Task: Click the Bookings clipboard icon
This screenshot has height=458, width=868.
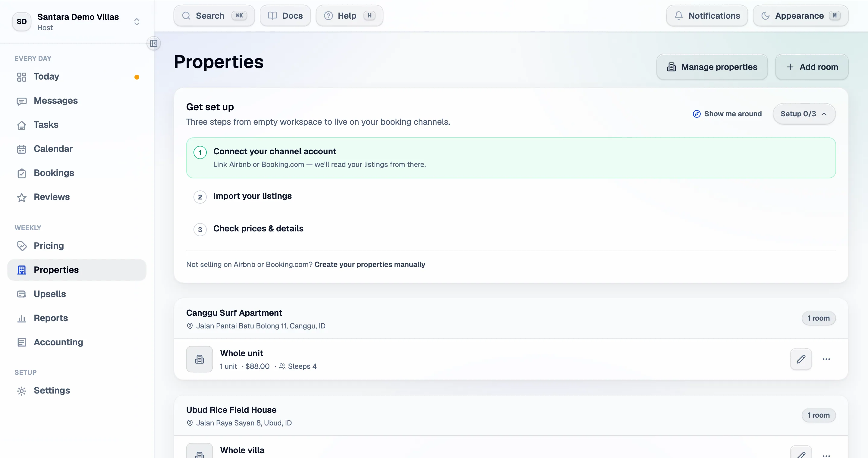Action: (22, 174)
